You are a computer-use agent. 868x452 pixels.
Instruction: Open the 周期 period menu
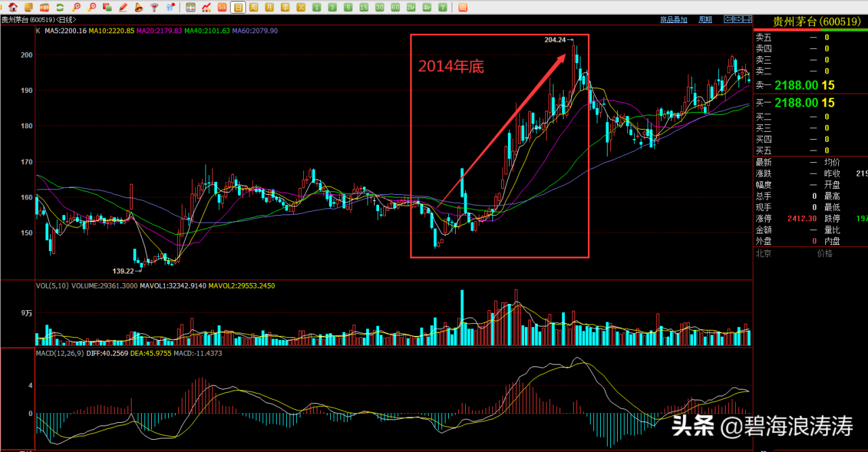point(705,20)
